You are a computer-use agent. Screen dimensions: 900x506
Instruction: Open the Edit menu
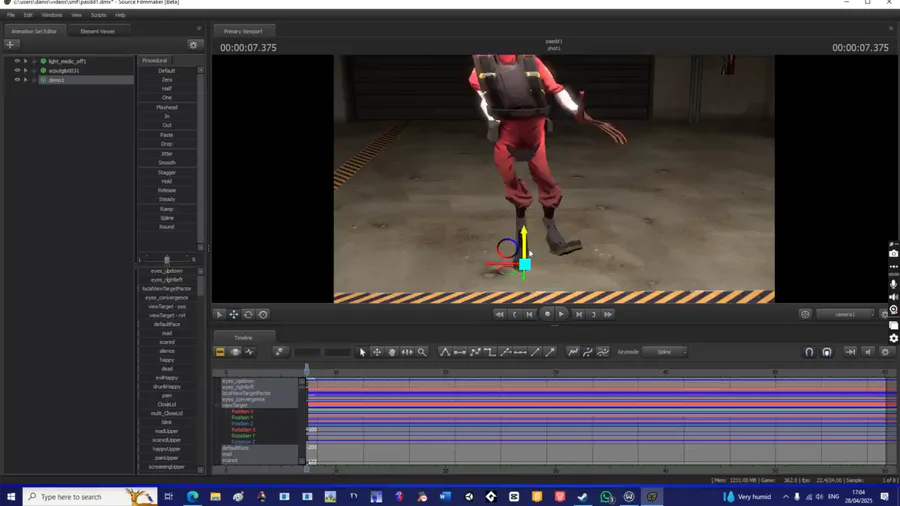[x=28, y=15]
